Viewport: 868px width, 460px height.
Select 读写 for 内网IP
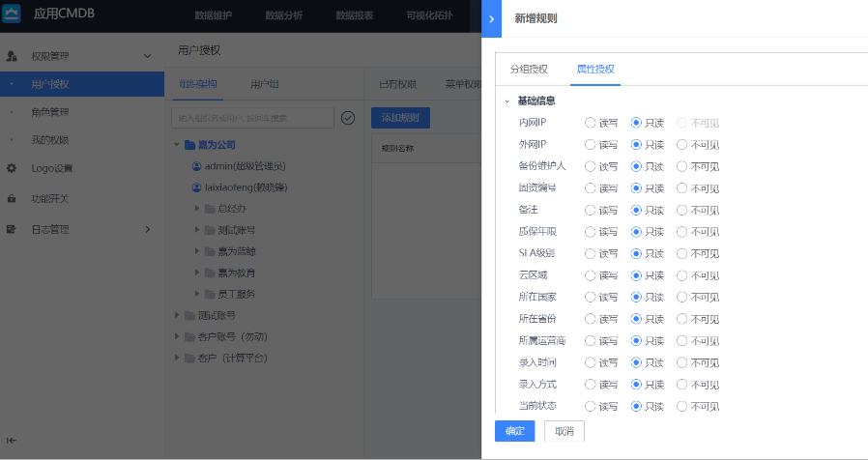[x=591, y=123]
